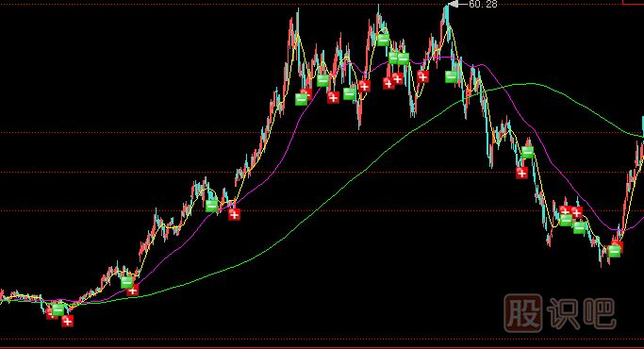Click the topmost green minus marker under the second peak
The width and height of the screenshot is (644, 349).
pyautogui.click(x=383, y=40)
